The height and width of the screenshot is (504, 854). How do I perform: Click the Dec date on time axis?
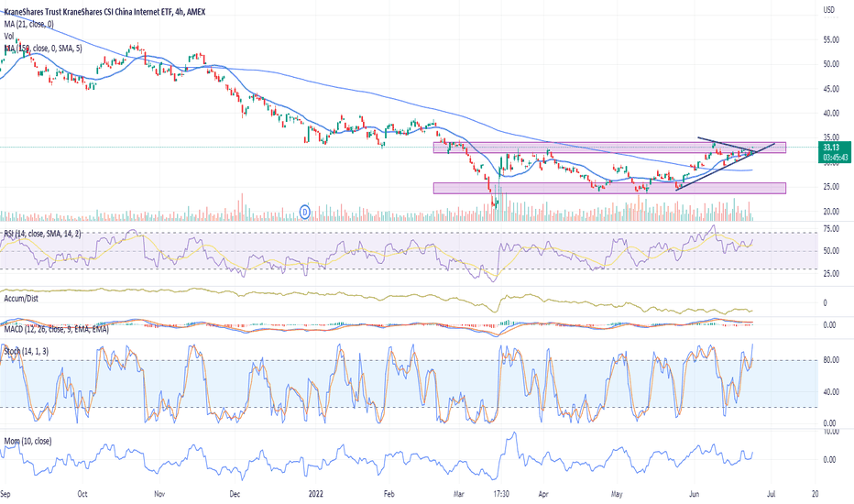235,494
